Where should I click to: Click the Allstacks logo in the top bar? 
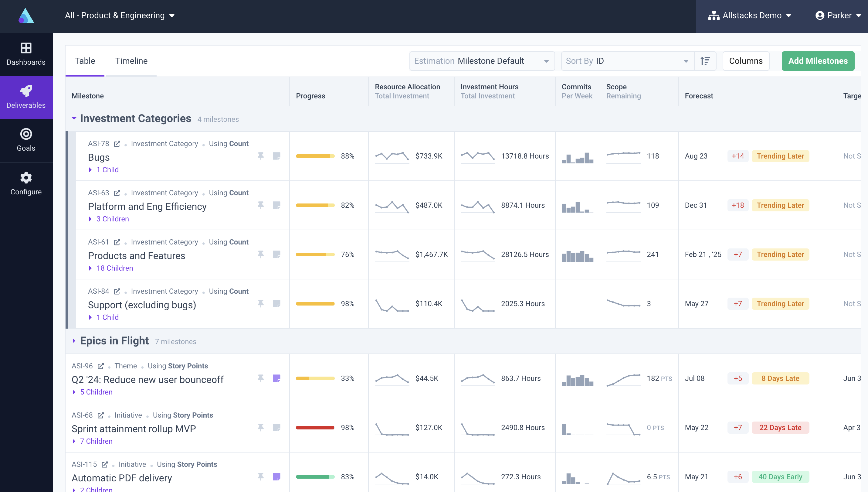click(x=26, y=15)
